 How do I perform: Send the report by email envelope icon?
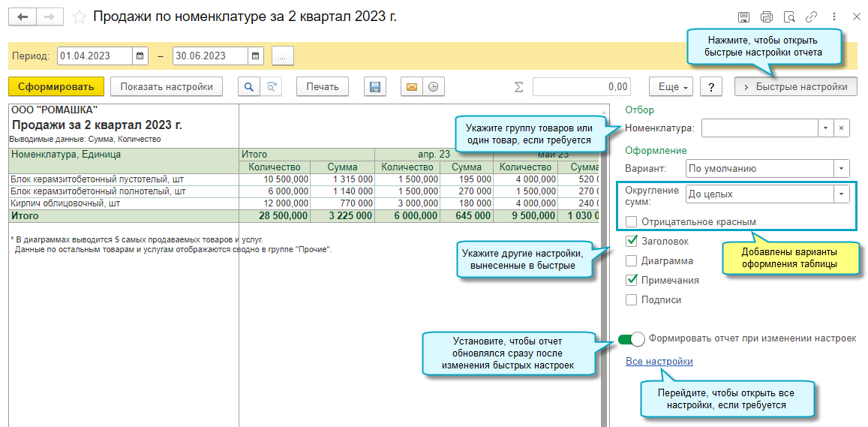(411, 87)
